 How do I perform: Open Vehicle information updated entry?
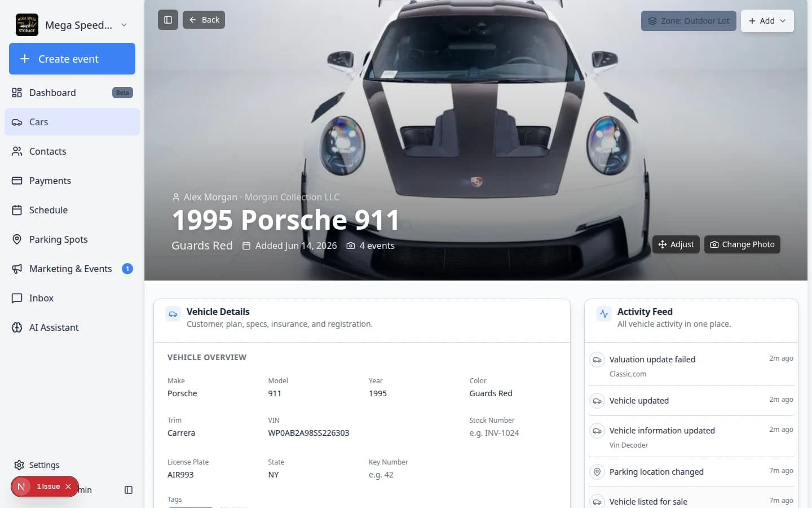691,437
